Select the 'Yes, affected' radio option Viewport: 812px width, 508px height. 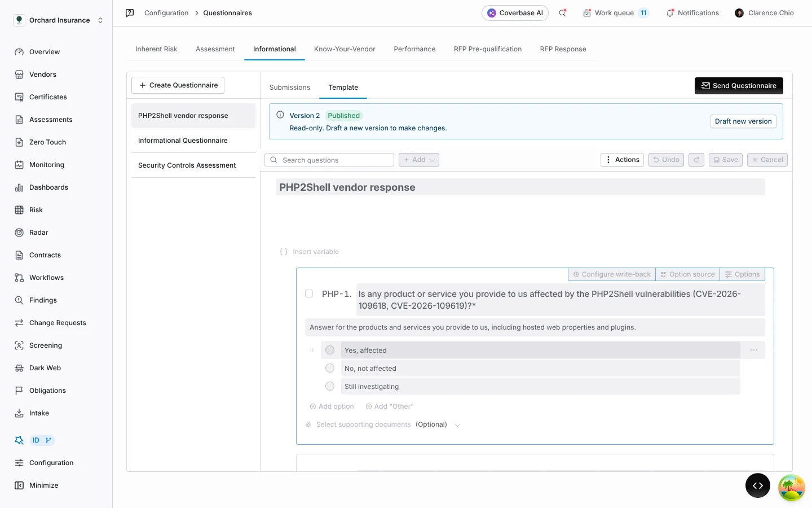(330, 350)
